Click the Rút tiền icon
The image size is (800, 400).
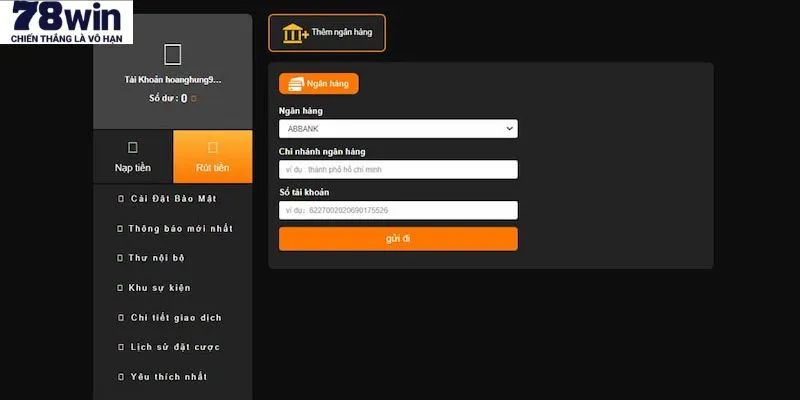tap(213, 147)
